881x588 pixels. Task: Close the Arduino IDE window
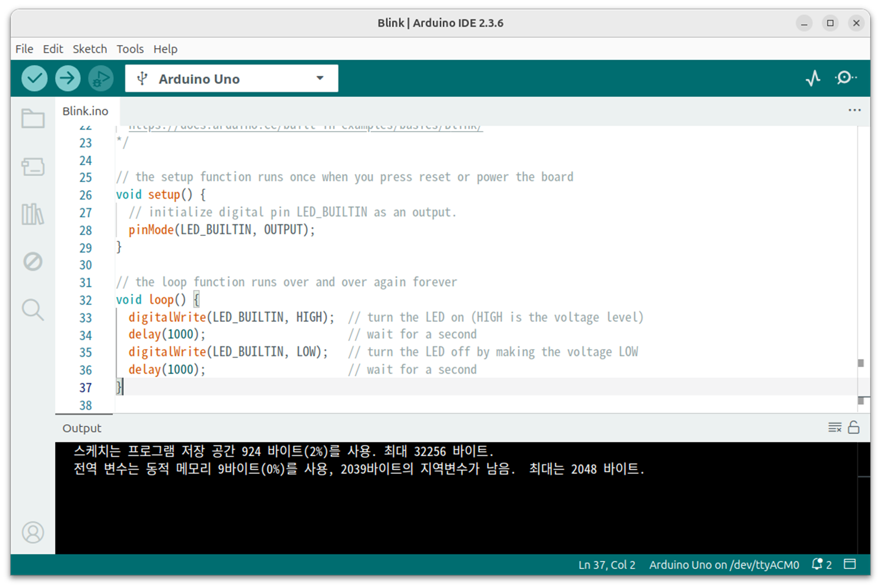click(x=856, y=23)
